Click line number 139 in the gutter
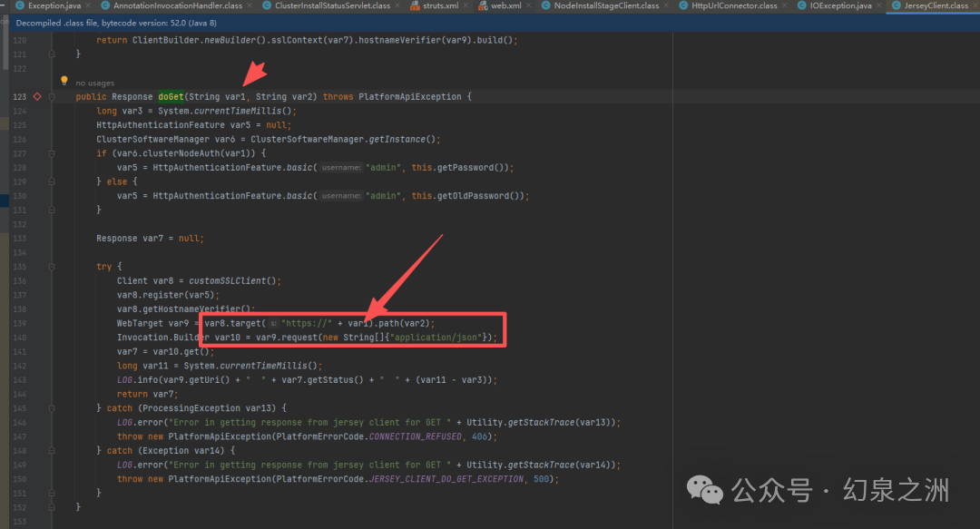The height and width of the screenshot is (529, 980). pyautogui.click(x=19, y=323)
